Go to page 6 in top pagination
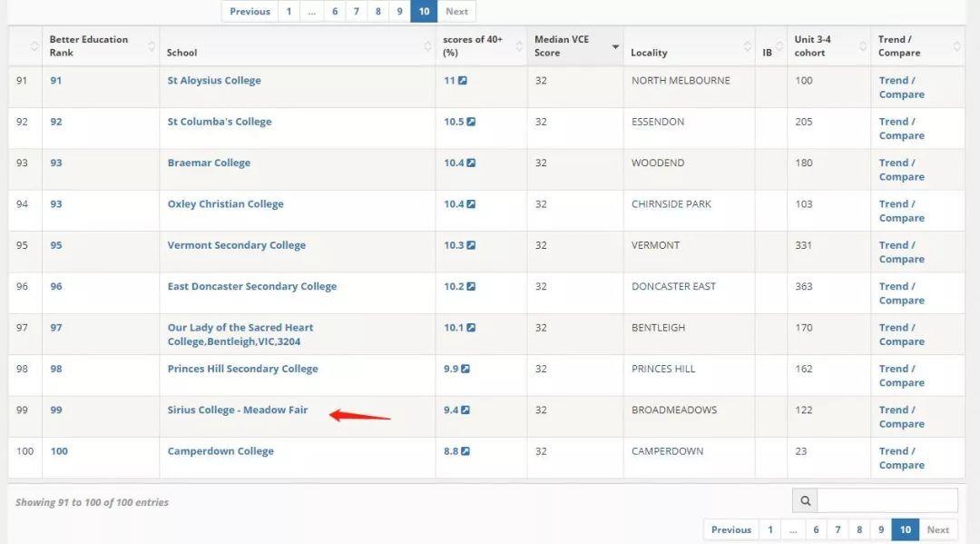The width and height of the screenshot is (980, 544). pos(335,11)
